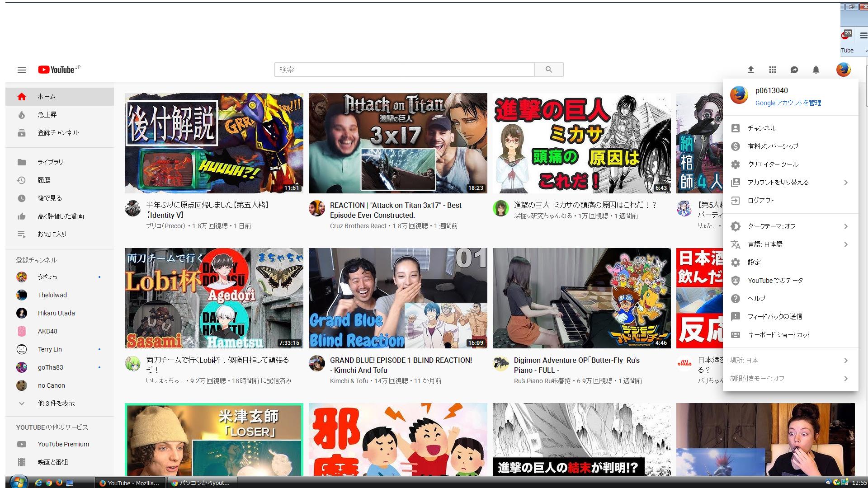868x488 pixels.
Task: Open 後で見る watch later
Action: tap(60, 198)
